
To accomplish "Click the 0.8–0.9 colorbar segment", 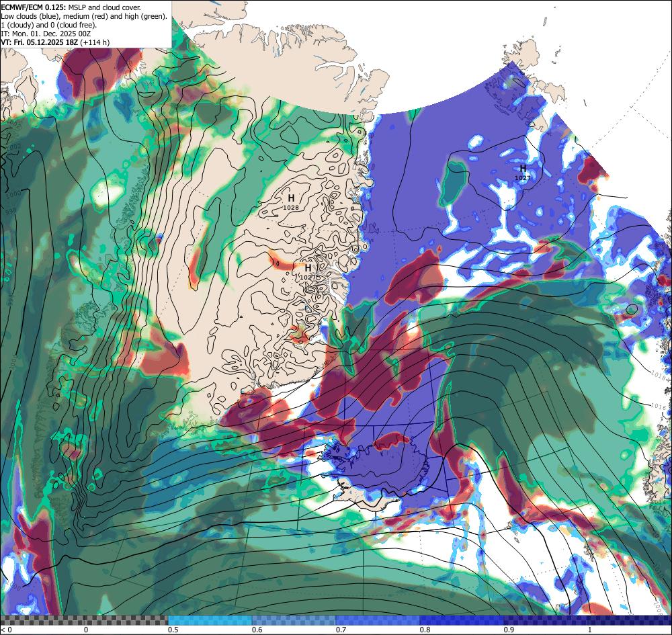I will point(462,620).
